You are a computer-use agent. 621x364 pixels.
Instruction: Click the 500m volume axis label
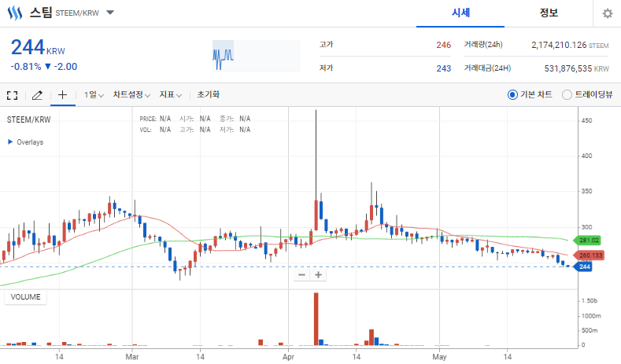click(x=590, y=331)
